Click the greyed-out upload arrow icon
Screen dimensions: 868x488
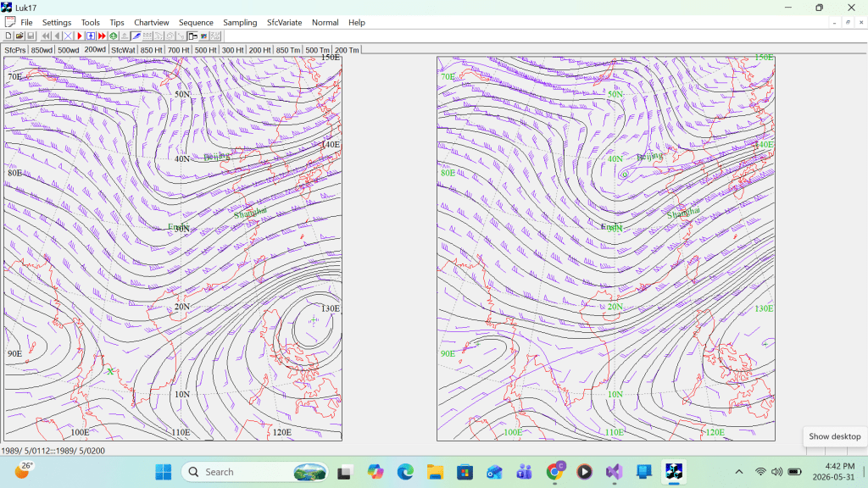coord(125,36)
